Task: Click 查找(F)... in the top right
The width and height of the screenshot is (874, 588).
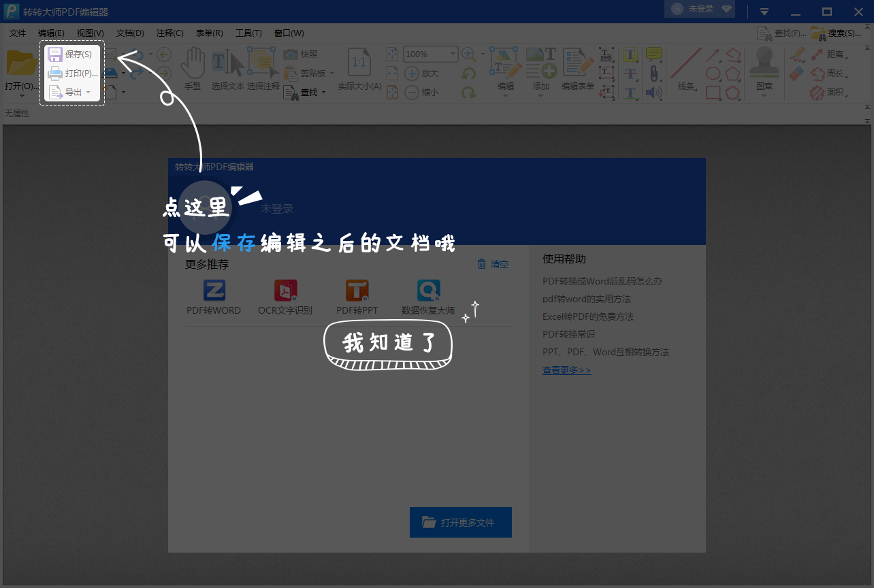Action: point(781,33)
